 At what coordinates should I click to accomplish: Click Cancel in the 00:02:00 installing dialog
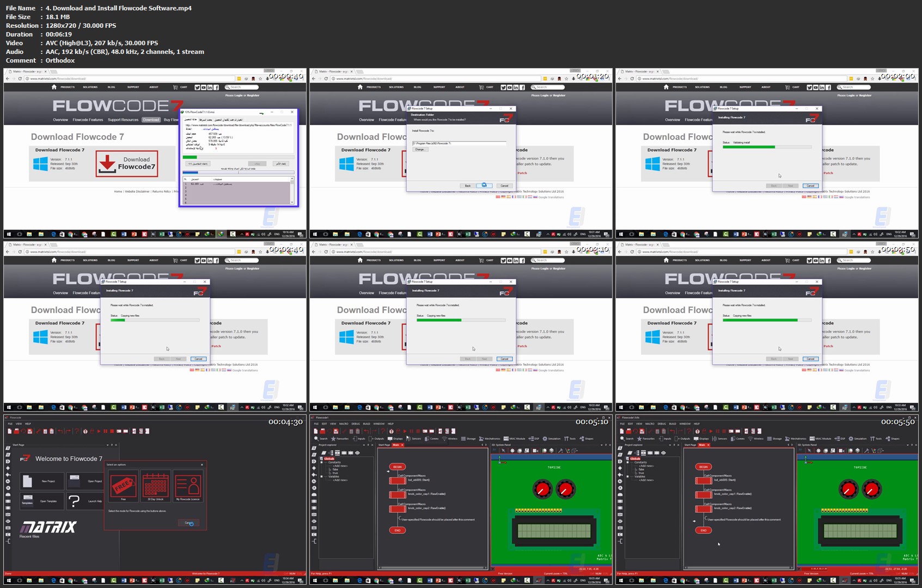[810, 186]
